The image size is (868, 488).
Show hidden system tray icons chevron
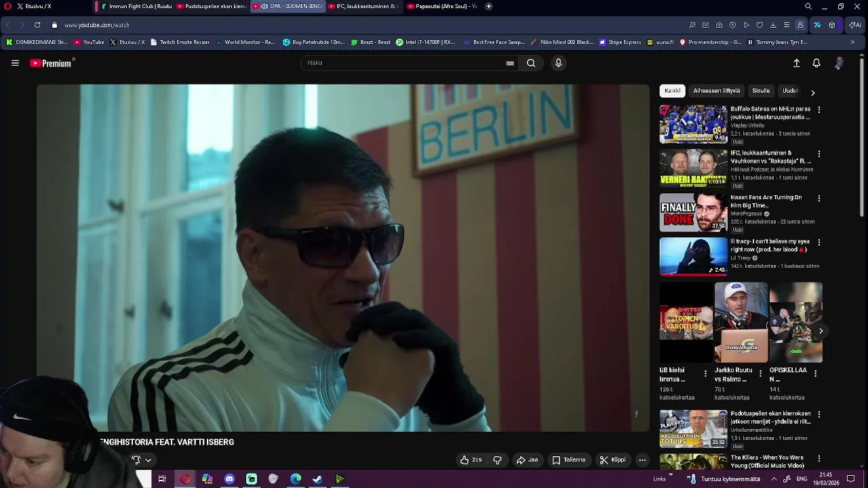pyautogui.click(x=774, y=479)
